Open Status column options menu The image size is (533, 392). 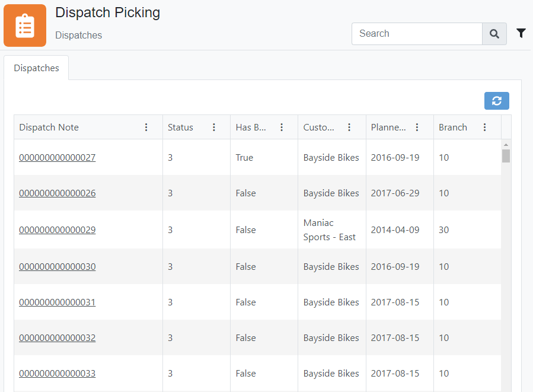tap(214, 128)
